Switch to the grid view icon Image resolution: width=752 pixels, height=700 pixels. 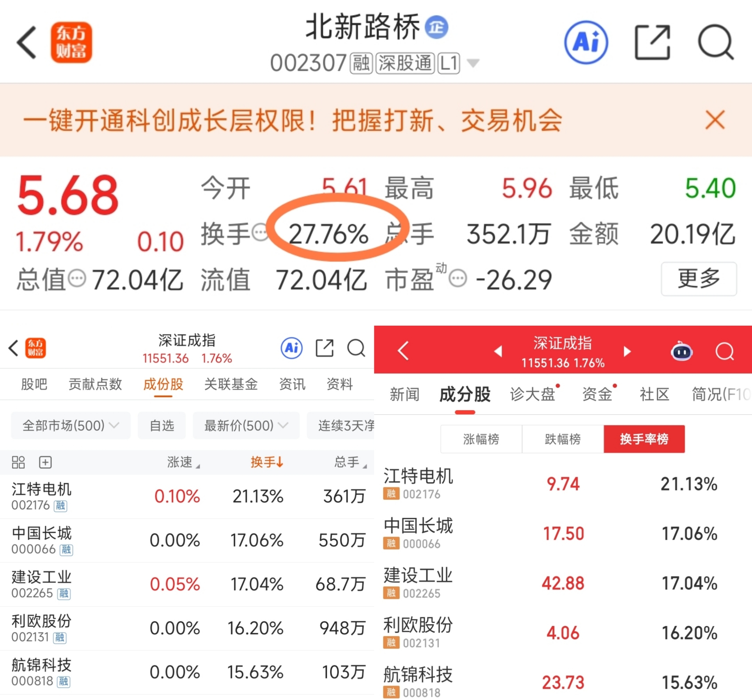click(x=18, y=462)
